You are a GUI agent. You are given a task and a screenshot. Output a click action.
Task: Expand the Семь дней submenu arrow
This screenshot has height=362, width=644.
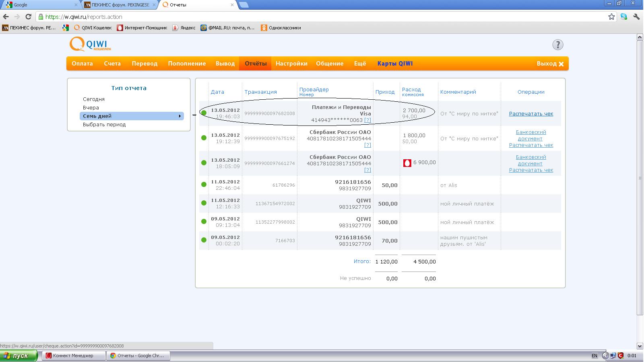coord(180,116)
